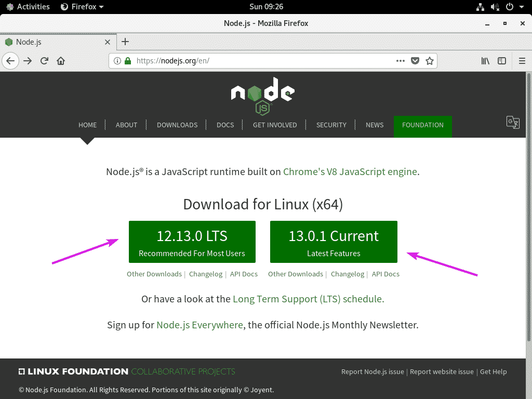The height and width of the screenshot is (399, 532).
Task: Click the page vertical scrollbar
Action: [528, 208]
